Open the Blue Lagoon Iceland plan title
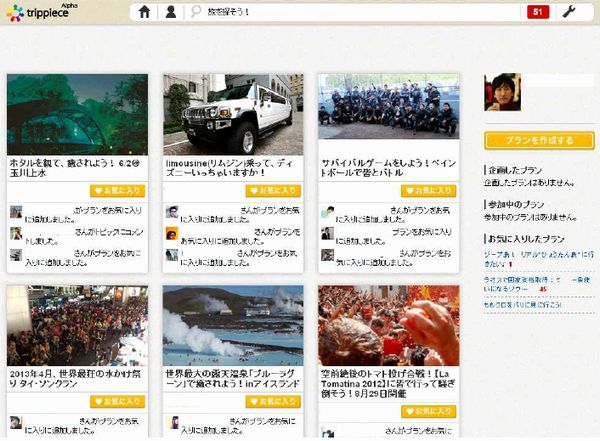The width and height of the screenshot is (600, 441). [x=232, y=379]
